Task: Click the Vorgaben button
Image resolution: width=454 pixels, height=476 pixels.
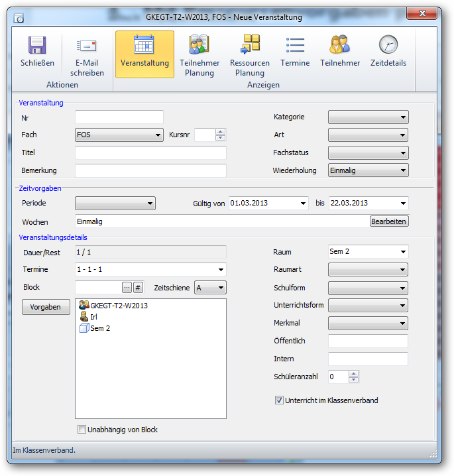Action: point(46,307)
